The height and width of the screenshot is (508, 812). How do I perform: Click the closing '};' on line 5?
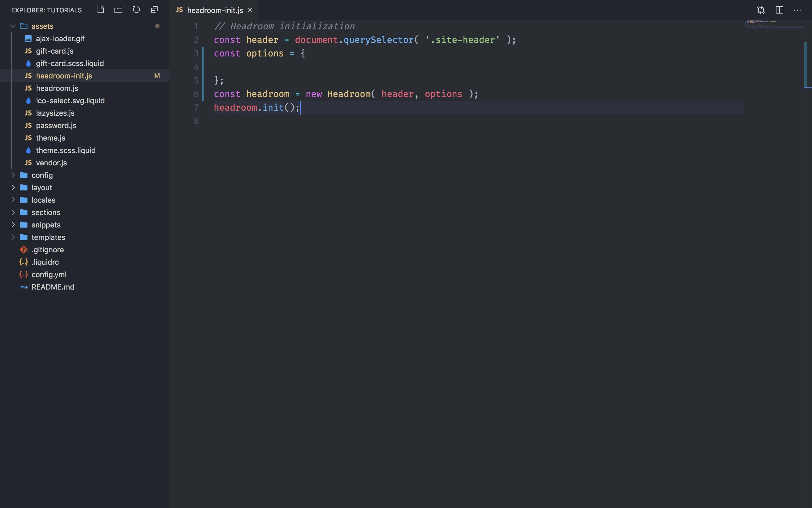pyautogui.click(x=219, y=80)
